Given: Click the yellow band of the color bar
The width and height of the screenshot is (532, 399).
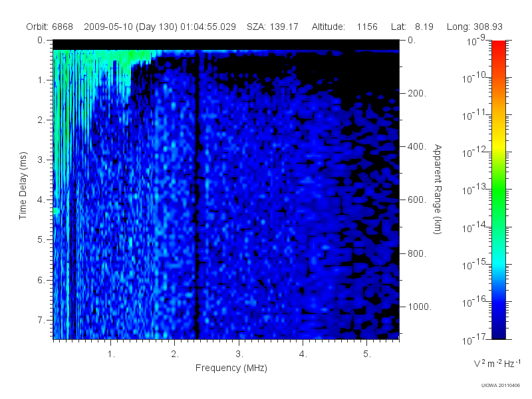Looking at the screenshot, I should (498, 144).
